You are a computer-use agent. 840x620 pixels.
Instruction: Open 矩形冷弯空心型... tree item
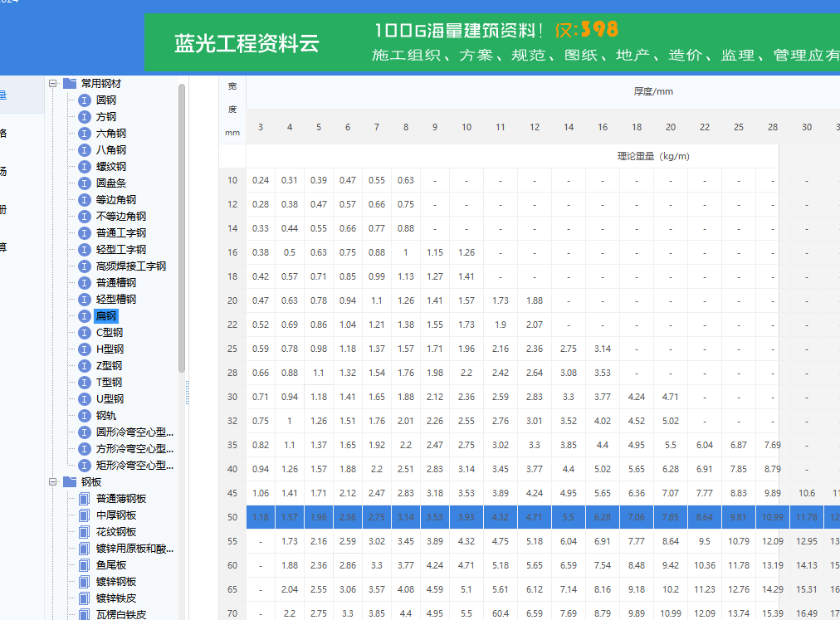point(134,466)
